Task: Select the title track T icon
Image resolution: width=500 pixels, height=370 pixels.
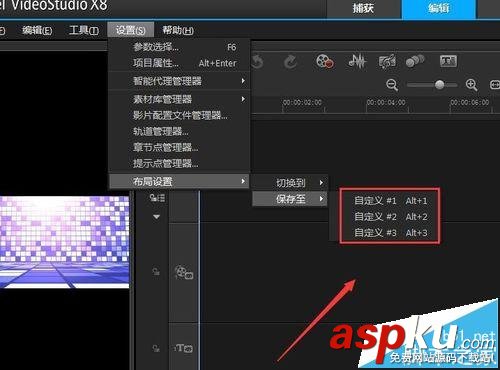Action: [x=183, y=348]
